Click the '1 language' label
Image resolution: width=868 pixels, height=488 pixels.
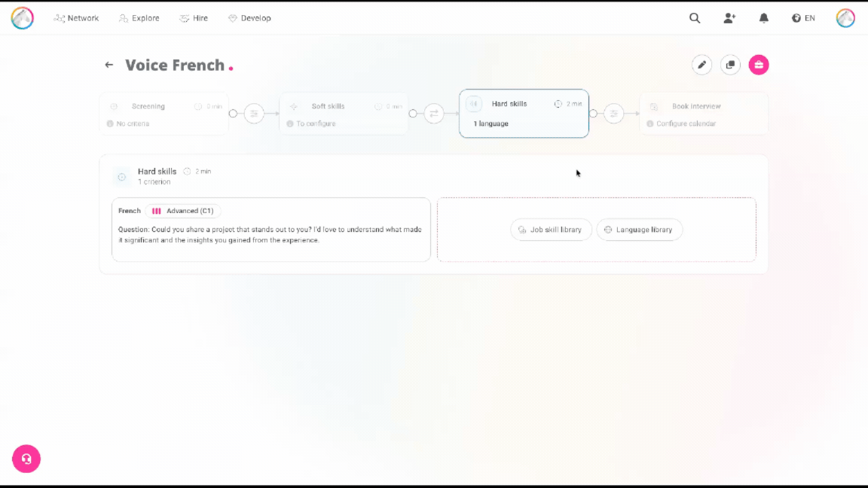[x=491, y=124]
